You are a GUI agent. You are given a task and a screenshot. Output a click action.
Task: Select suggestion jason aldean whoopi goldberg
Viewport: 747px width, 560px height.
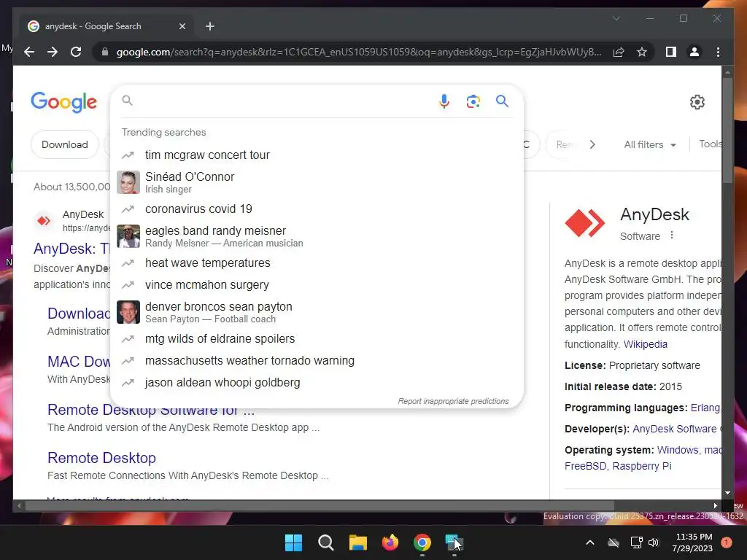[317, 382]
